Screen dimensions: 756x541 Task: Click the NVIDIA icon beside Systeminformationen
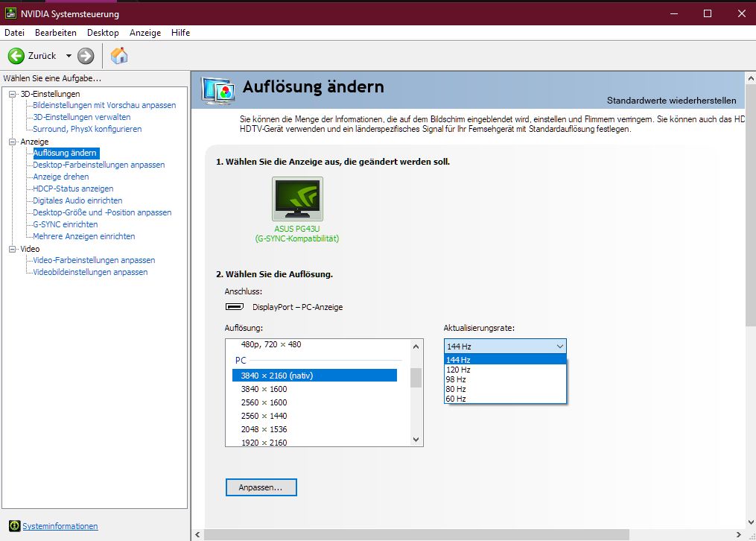14,526
